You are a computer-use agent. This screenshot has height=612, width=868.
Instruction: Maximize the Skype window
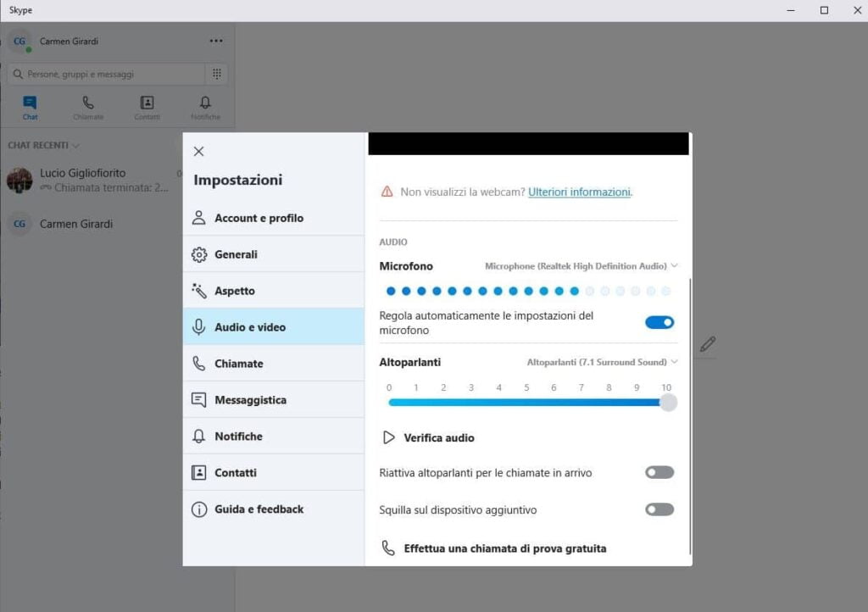[824, 10]
